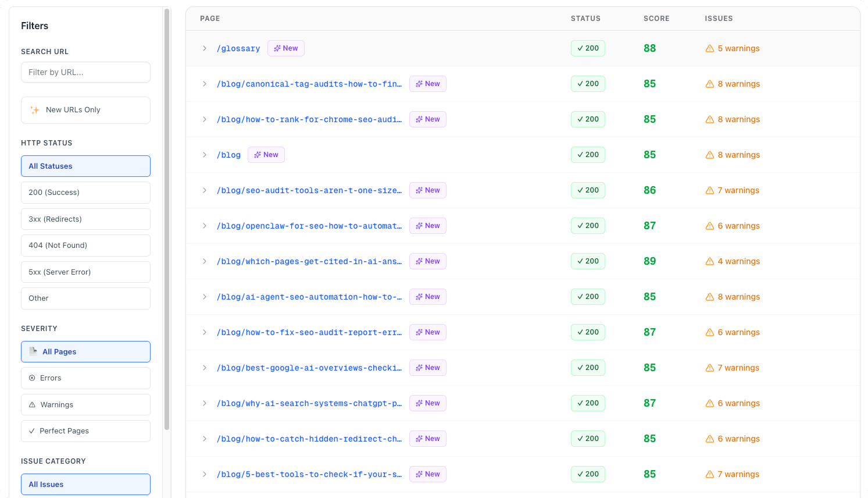Expand the /blog row with the chevron
Screen dimensions: 868x498
point(204,155)
